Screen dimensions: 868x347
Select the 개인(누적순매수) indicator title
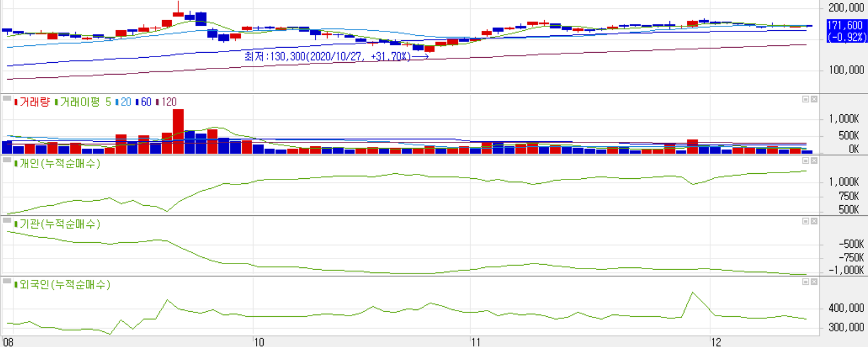click(x=59, y=163)
